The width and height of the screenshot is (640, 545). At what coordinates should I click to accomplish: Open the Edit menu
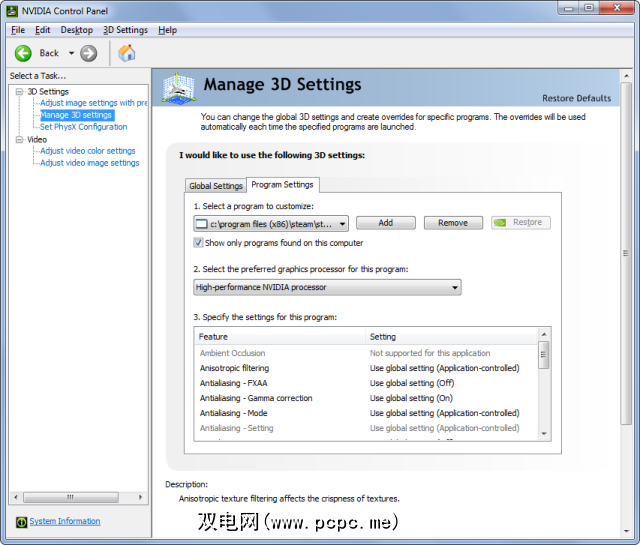pos(42,30)
